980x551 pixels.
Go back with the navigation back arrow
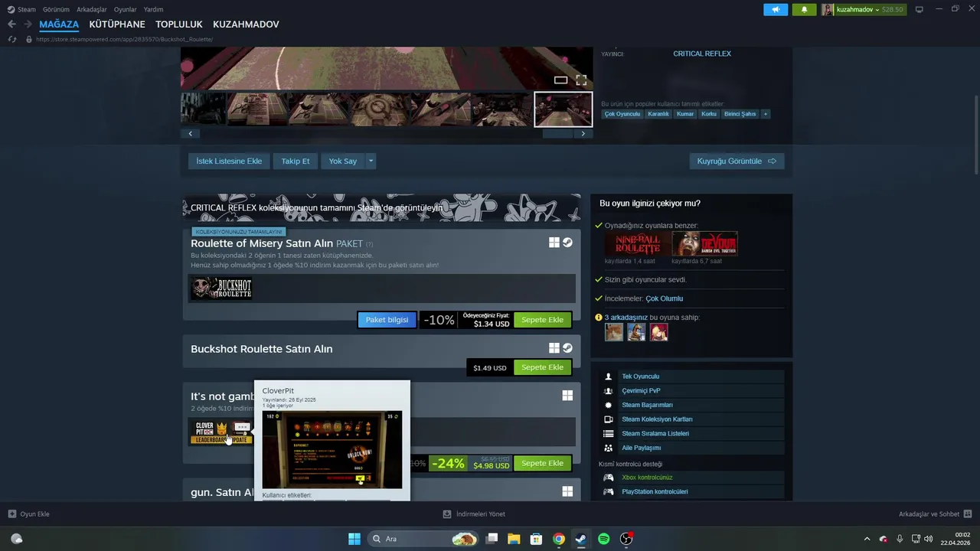tap(11, 24)
